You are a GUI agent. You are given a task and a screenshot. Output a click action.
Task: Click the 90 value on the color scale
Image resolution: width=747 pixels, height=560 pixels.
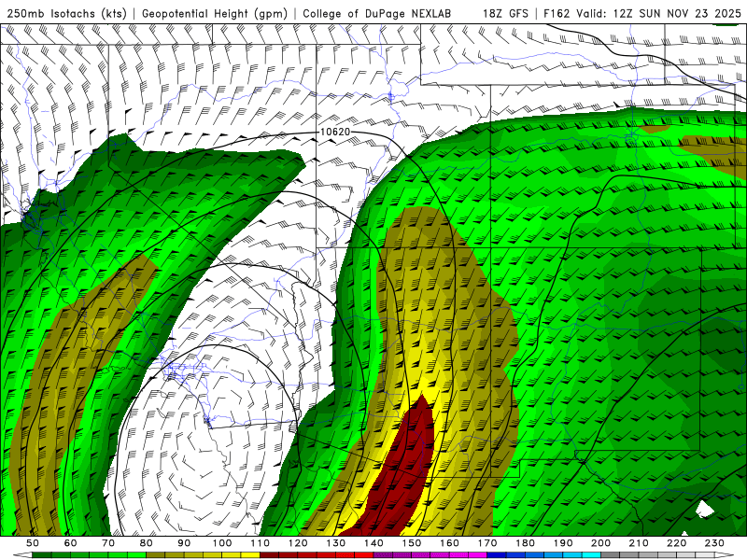[x=184, y=543]
